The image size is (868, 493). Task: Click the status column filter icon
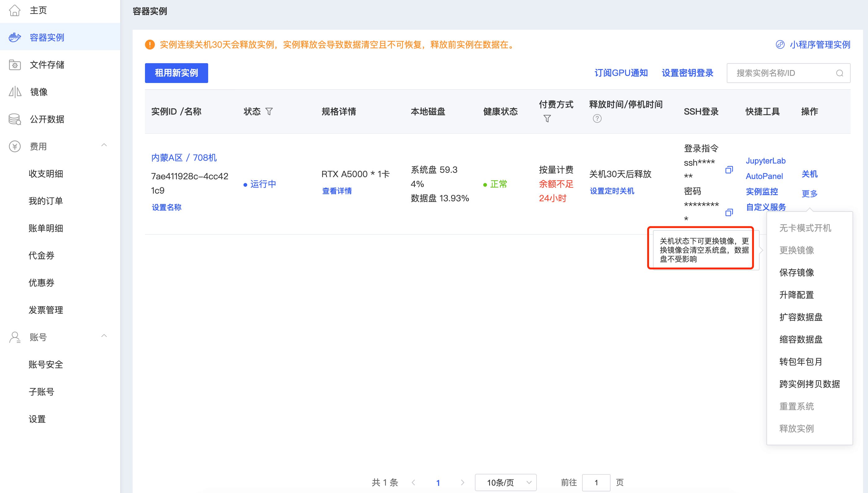click(269, 111)
